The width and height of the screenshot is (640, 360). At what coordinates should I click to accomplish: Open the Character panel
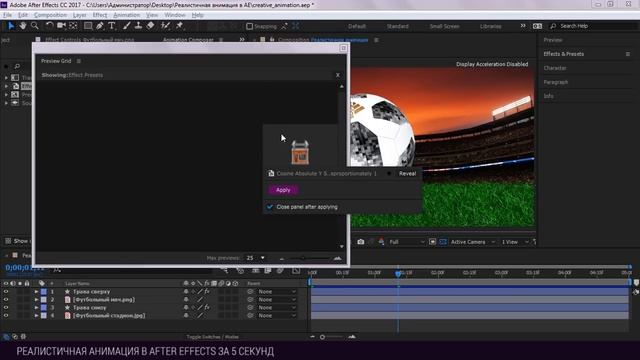point(555,68)
